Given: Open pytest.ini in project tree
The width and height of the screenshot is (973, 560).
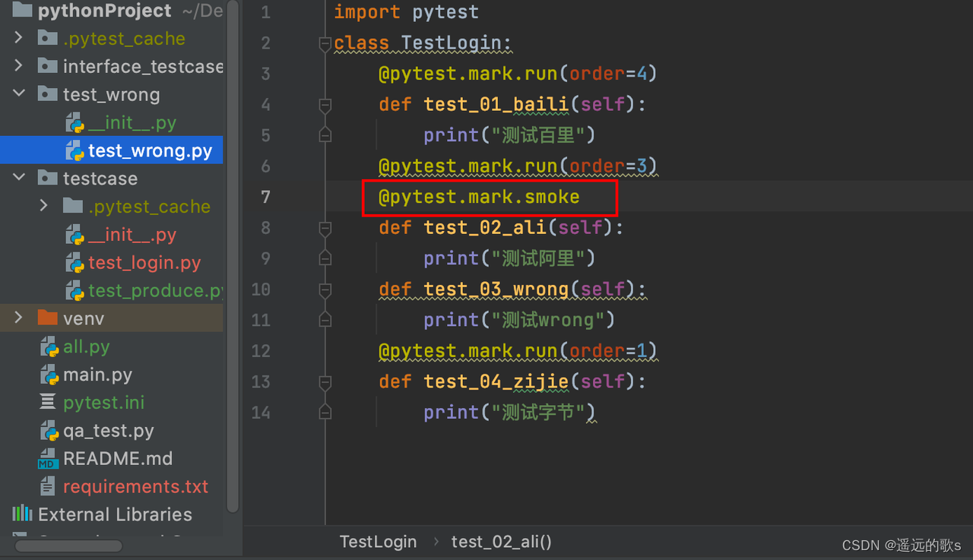Looking at the screenshot, I should (x=103, y=402).
